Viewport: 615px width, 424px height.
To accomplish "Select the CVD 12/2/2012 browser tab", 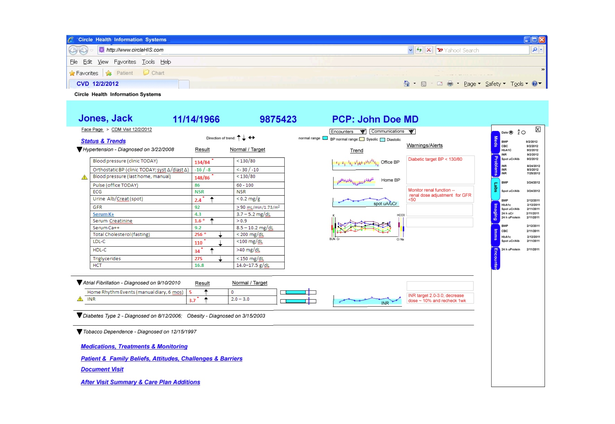I will tap(124, 84).
